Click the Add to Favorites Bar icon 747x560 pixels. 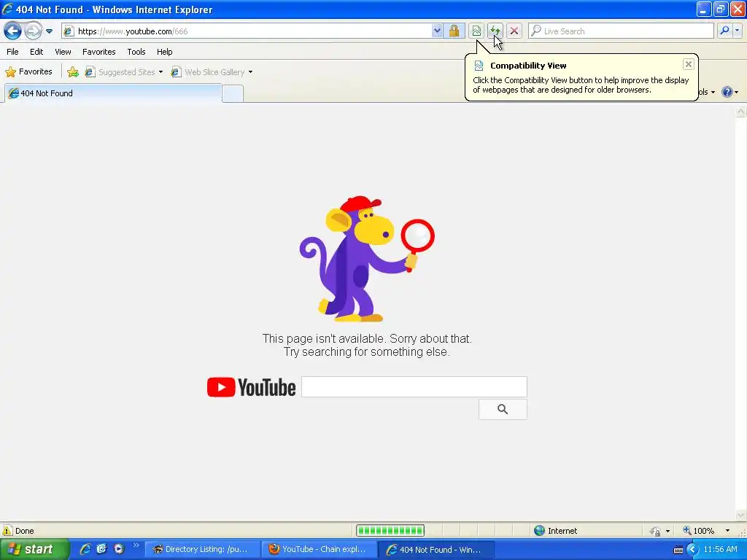73,72
